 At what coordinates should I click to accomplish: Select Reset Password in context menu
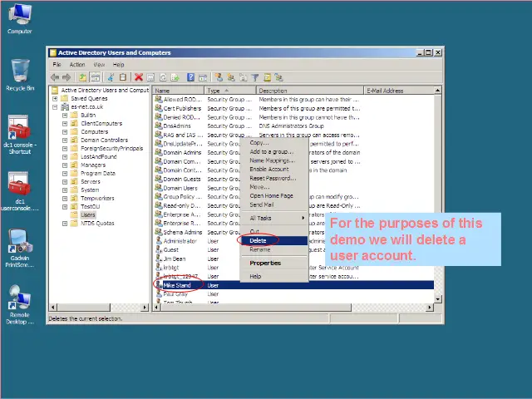[x=272, y=178]
